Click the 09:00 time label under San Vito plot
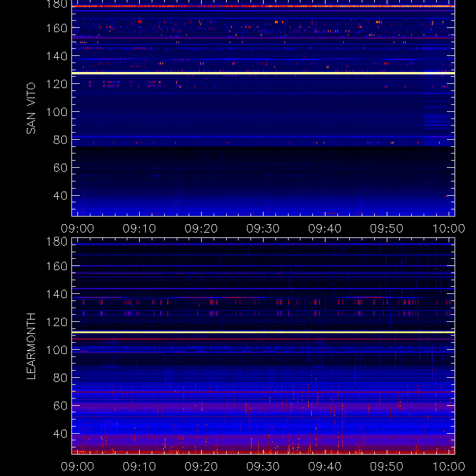The image size is (476, 476). [77, 228]
